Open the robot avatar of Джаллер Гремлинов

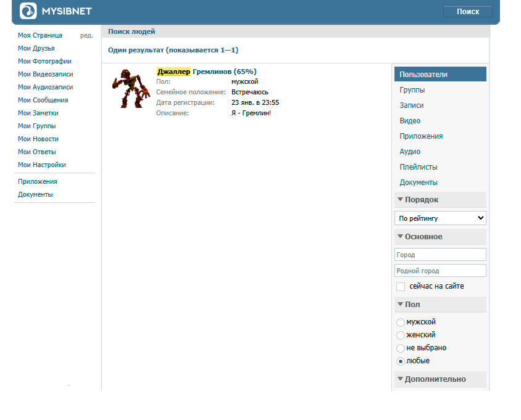[130, 88]
